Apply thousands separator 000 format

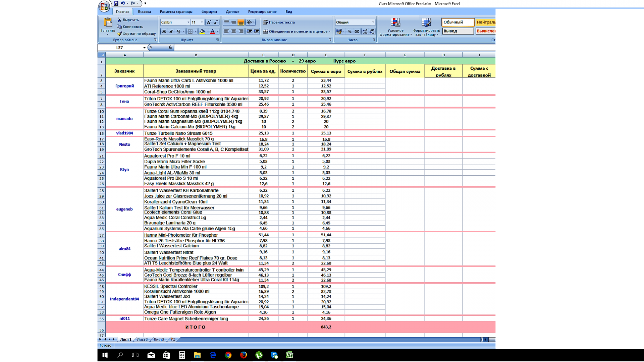tap(357, 32)
